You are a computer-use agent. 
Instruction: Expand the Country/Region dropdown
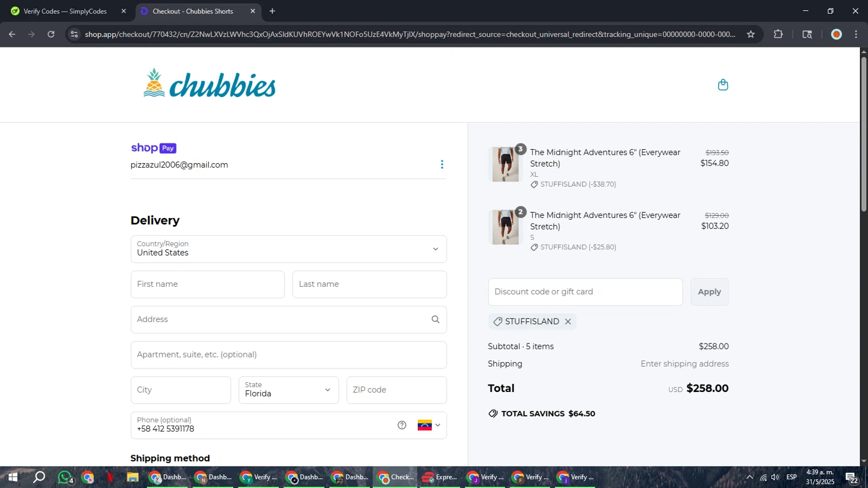click(x=289, y=249)
